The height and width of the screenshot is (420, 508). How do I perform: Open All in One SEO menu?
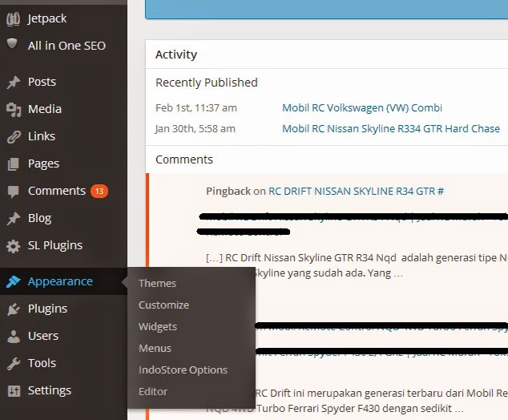(67, 46)
